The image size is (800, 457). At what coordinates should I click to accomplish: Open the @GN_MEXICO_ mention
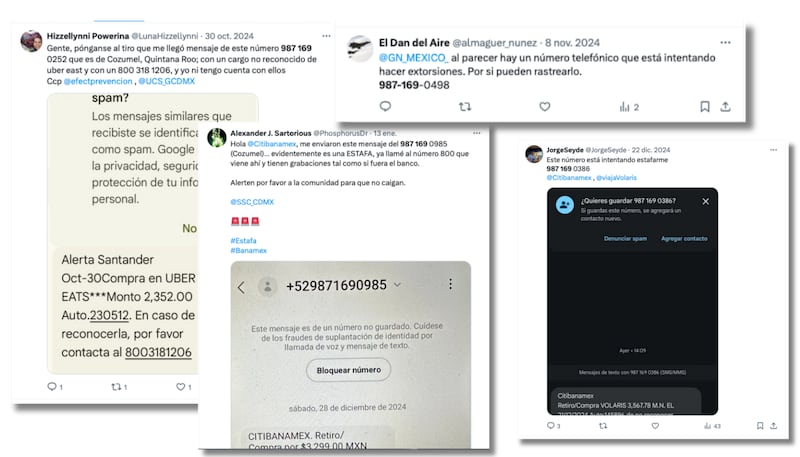click(x=413, y=58)
